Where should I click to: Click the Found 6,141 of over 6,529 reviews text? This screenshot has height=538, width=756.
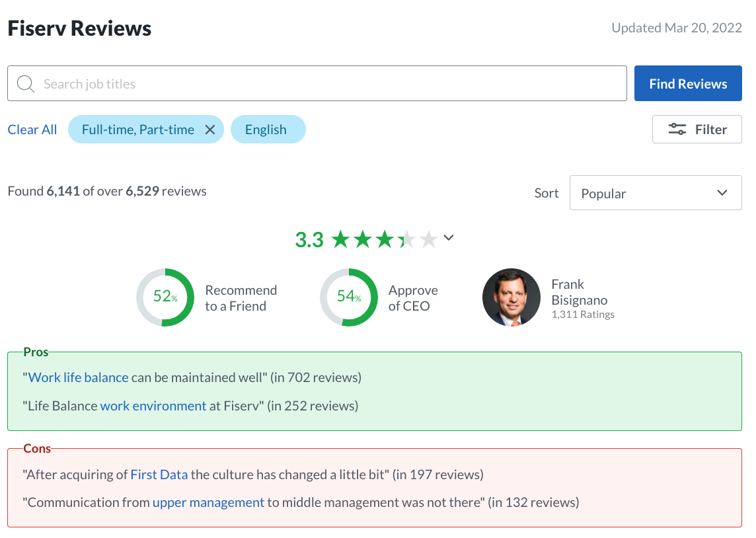(x=107, y=192)
